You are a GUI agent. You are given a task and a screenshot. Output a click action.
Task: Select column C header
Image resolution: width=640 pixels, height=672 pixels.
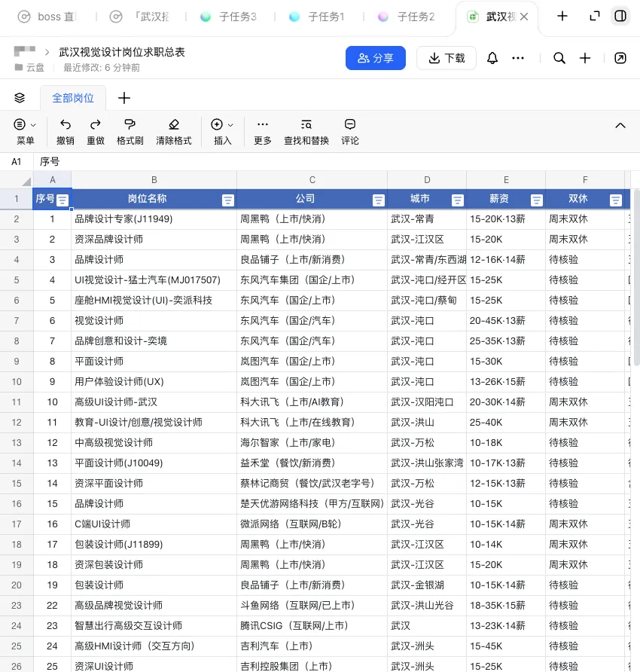coord(312,180)
